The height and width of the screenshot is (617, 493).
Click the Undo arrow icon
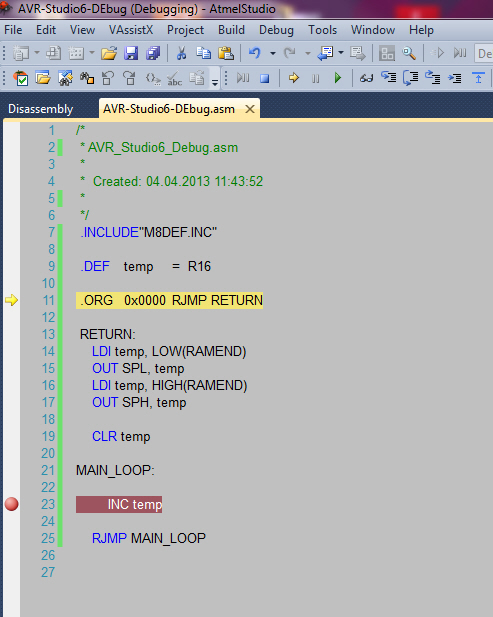[255, 53]
